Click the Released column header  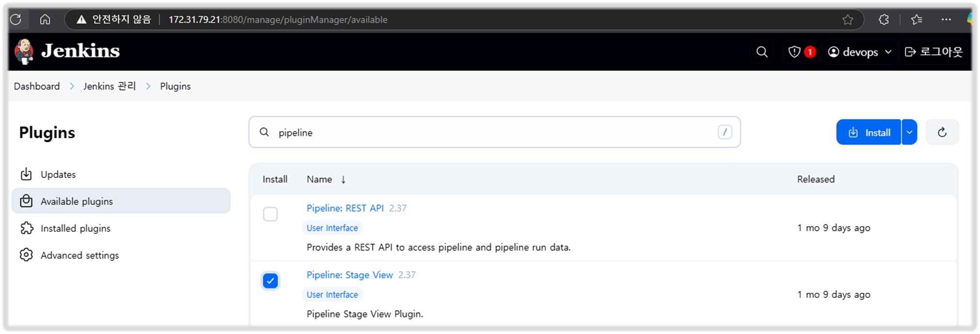[816, 179]
